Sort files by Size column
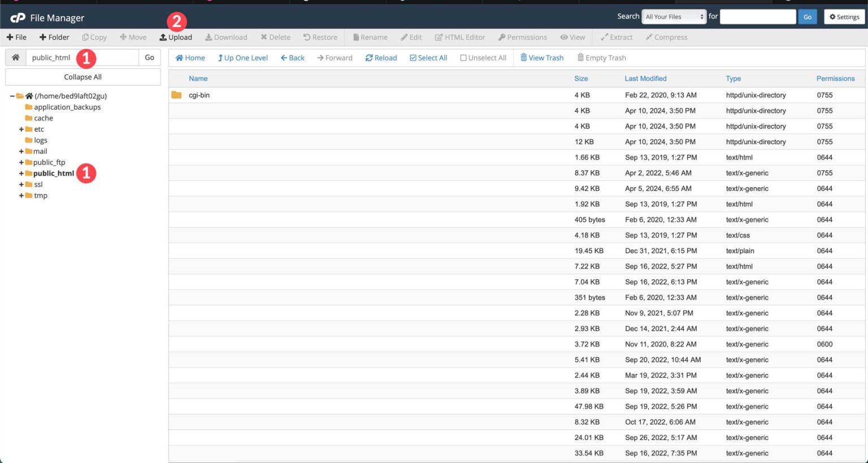The image size is (868, 463). (581, 79)
